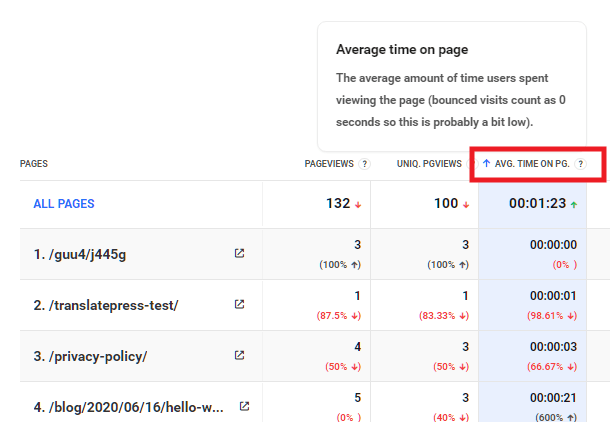610x432 pixels.
Task: Click the help icon beside PAGEVIEWS header
Action: click(364, 164)
